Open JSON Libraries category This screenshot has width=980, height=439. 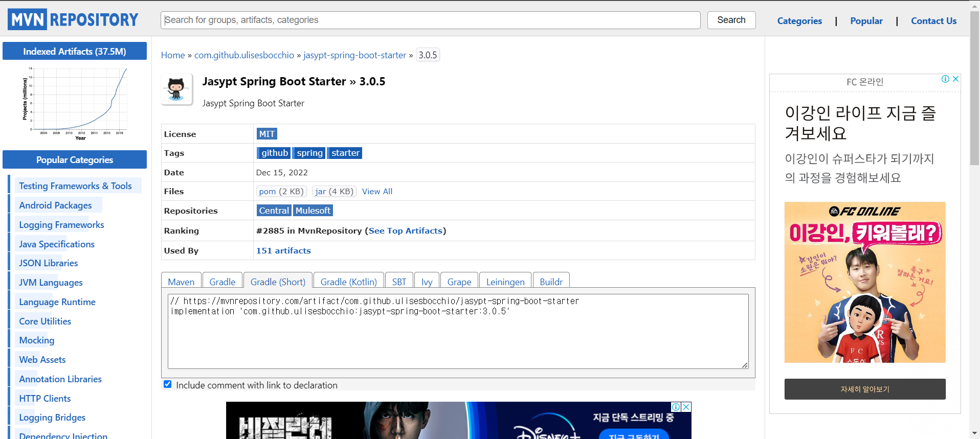(x=49, y=263)
